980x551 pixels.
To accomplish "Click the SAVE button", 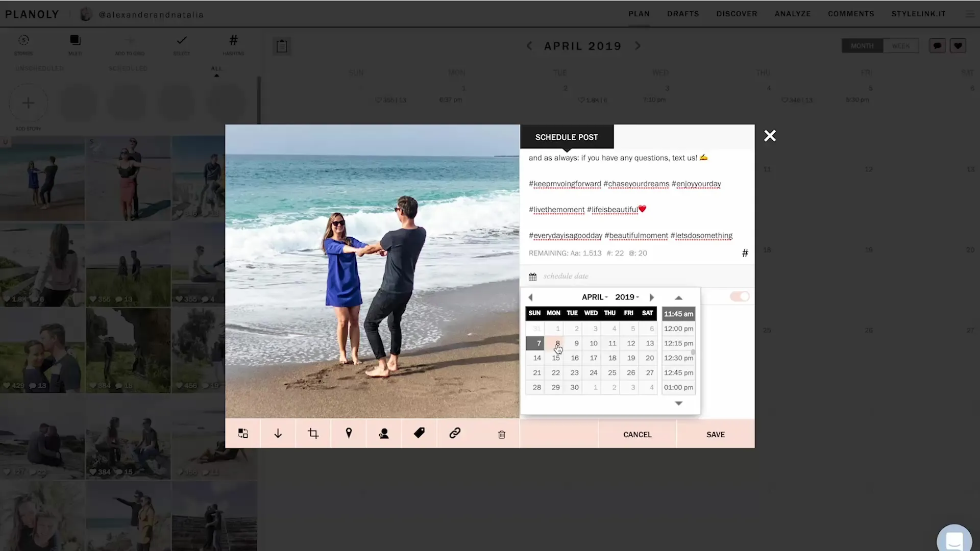I will click(x=716, y=434).
